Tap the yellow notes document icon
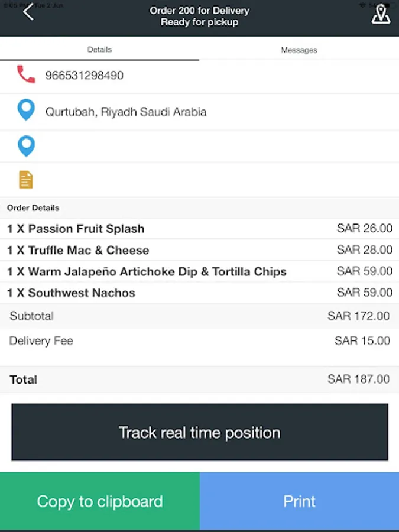 (x=26, y=180)
